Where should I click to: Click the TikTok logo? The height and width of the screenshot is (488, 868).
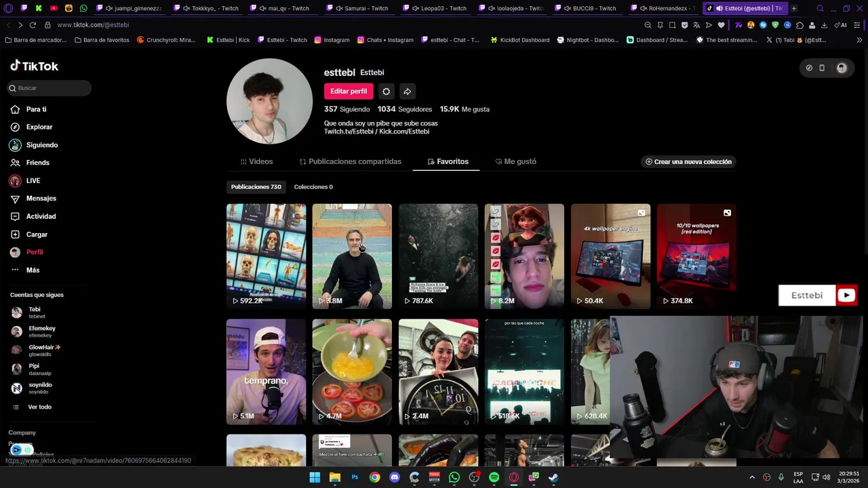(34, 66)
